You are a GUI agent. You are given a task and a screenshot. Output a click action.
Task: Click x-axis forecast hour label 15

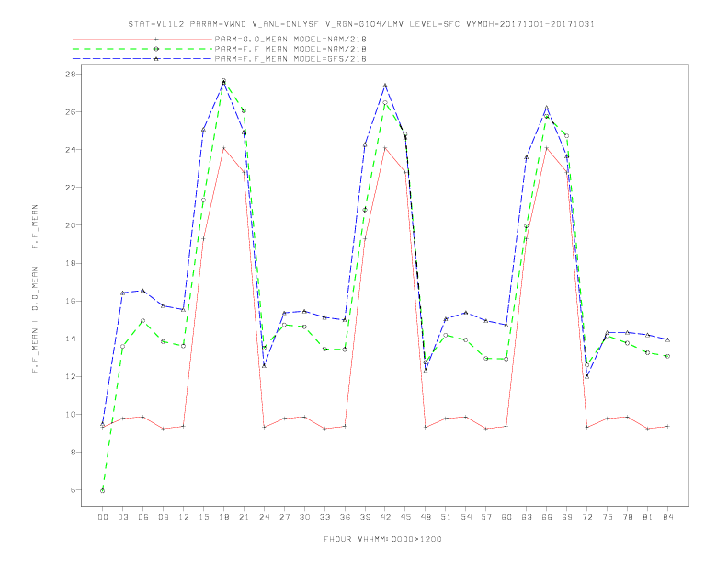[203, 517]
